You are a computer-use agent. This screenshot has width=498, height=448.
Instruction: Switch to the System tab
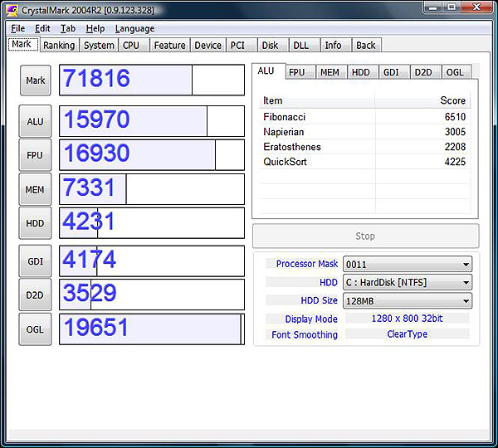point(99,45)
